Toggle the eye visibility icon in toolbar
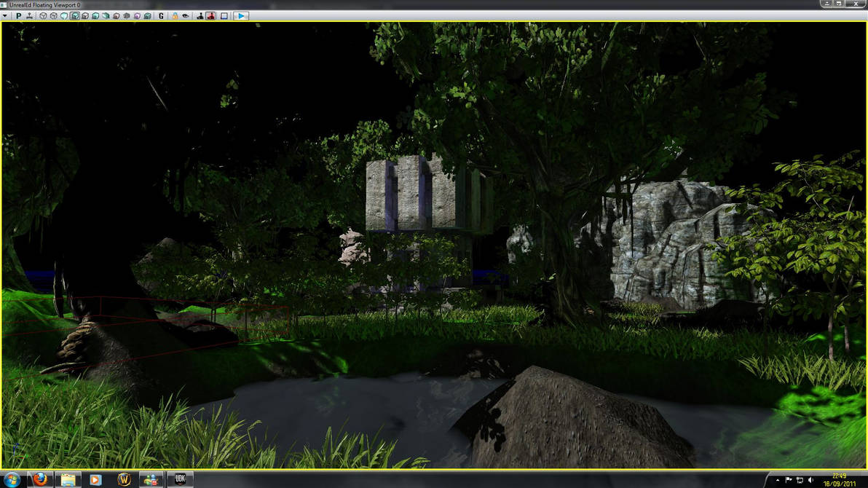 click(x=186, y=16)
